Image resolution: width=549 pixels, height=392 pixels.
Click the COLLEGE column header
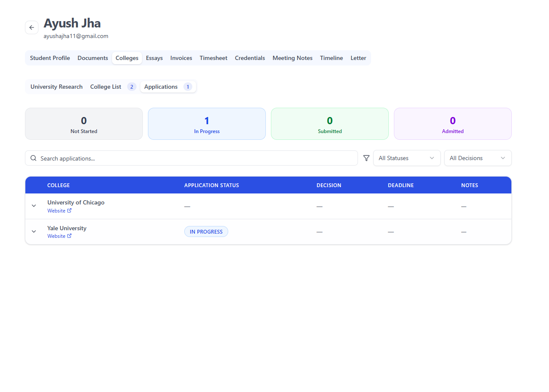click(x=58, y=185)
